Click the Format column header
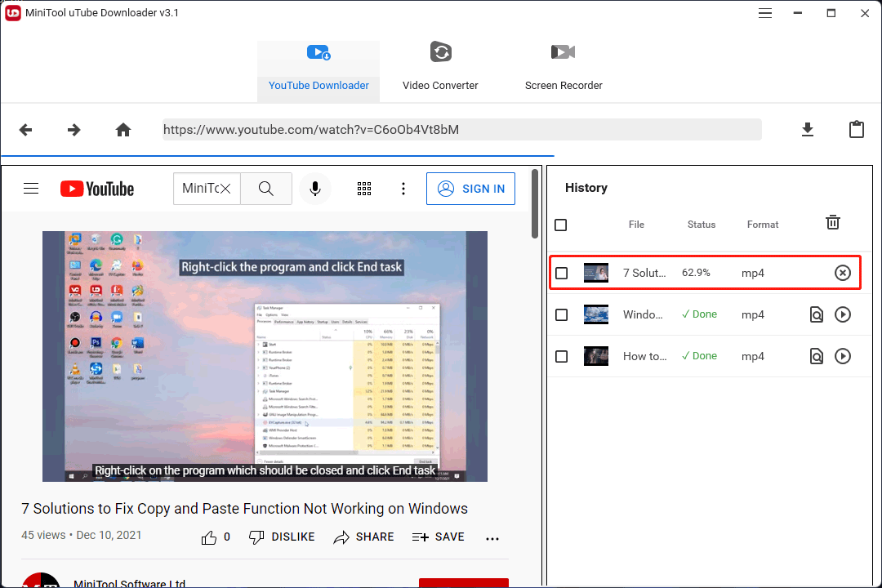Image resolution: width=882 pixels, height=588 pixels. click(x=762, y=225)
